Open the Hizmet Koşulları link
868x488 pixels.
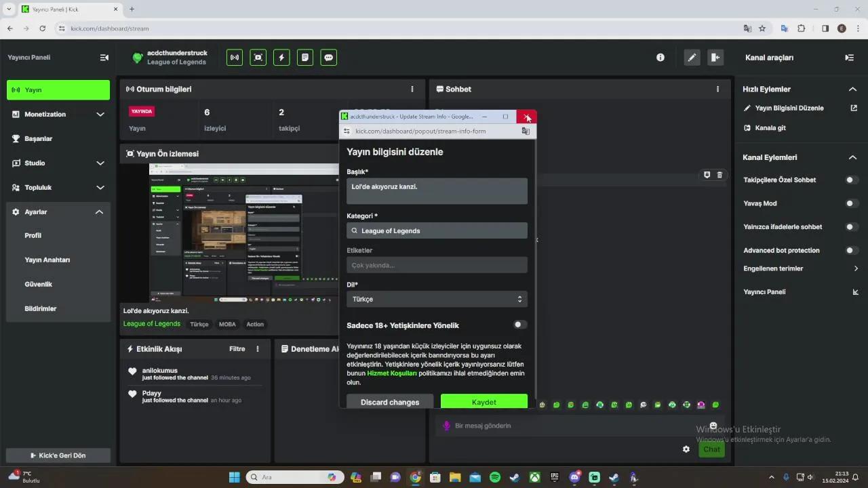391,373
